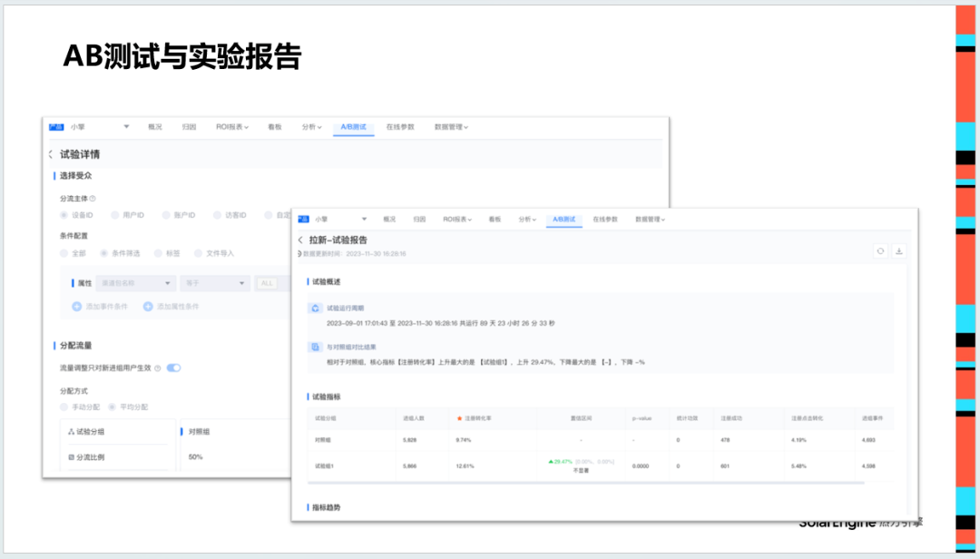
Task: Click the plus icon beside 添加事件条件
Action: 76,307
